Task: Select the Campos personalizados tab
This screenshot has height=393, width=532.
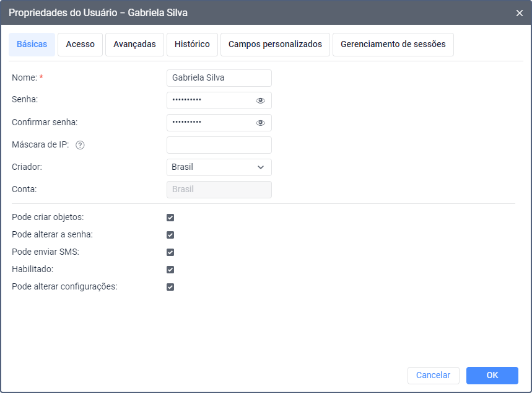Action: pos(275,45)
